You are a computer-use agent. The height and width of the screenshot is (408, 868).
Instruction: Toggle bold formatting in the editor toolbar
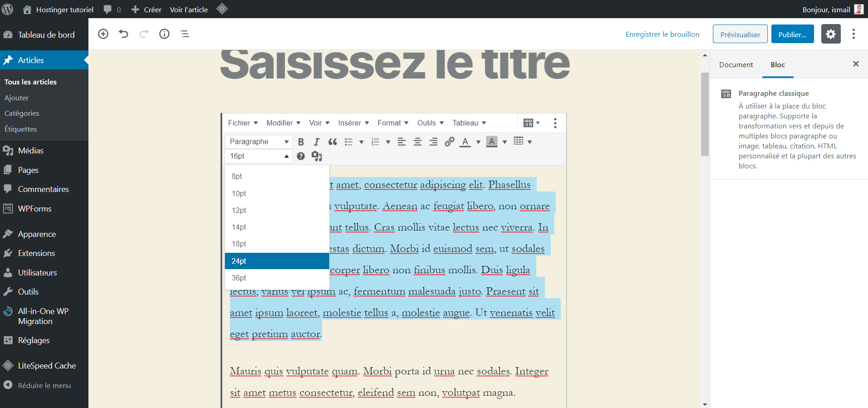[301, 142]
